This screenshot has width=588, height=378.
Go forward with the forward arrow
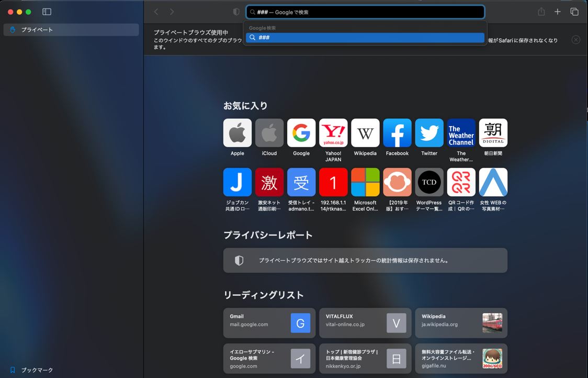[172, 12]
